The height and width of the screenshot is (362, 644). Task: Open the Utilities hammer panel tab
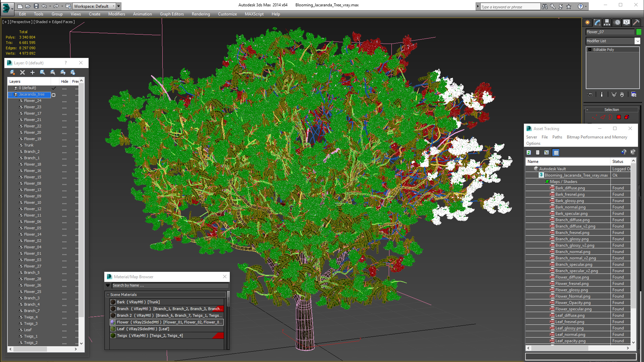[x=636, y=22]
